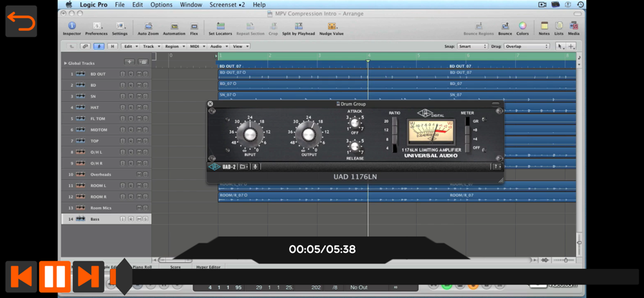Click the duplicate track button

point(143,62)
